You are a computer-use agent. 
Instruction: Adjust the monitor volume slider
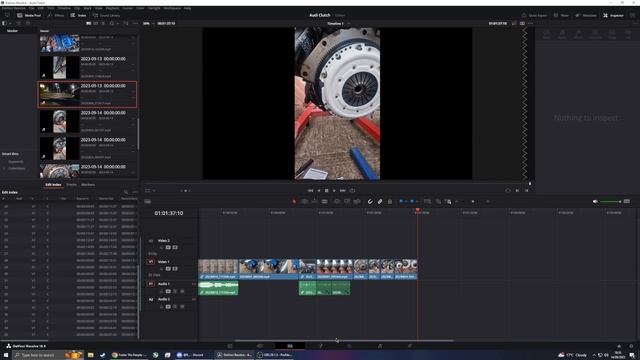[x=610, y=201]
